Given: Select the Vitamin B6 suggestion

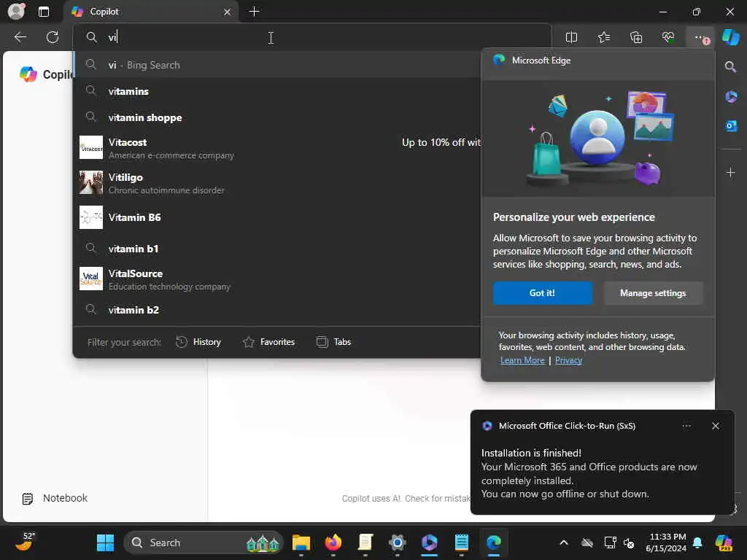Looking at the screenshot, I should [x=276, y=217].
